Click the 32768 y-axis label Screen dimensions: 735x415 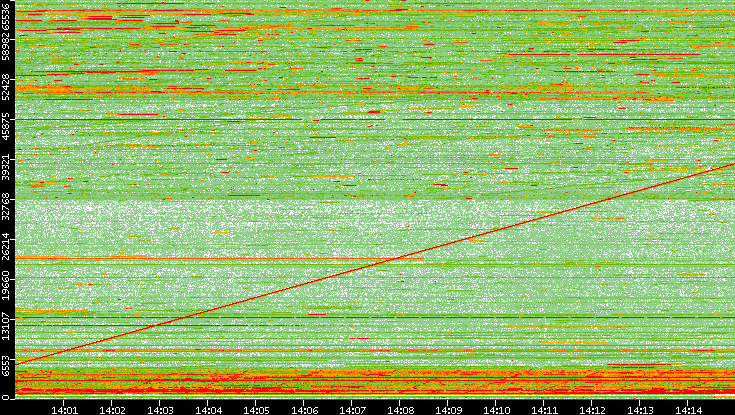(6, 206)
